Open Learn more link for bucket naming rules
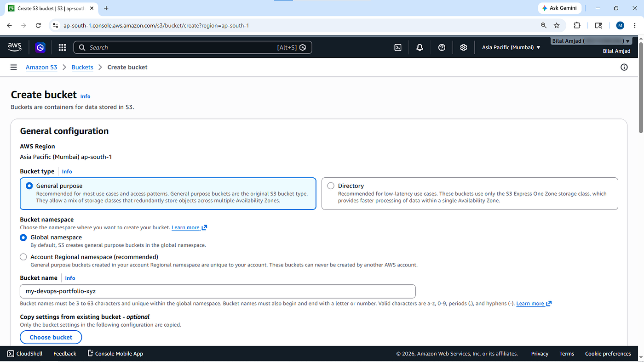This screenshot has height=362, width=644. 534,304
